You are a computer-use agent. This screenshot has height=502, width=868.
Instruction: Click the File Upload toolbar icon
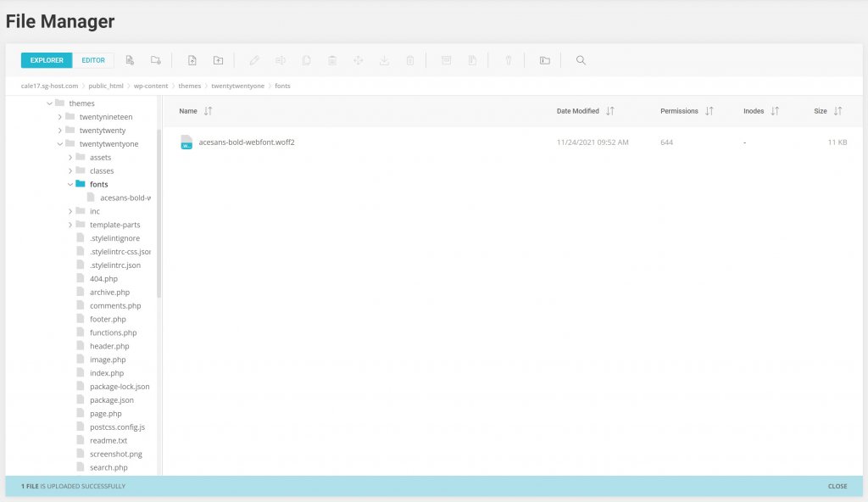pos(192,60)
